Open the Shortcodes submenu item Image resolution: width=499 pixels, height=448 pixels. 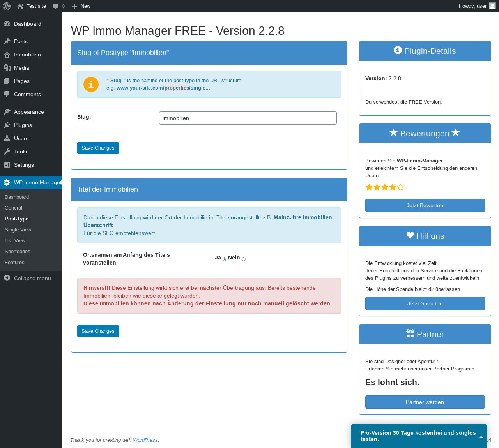17,252
